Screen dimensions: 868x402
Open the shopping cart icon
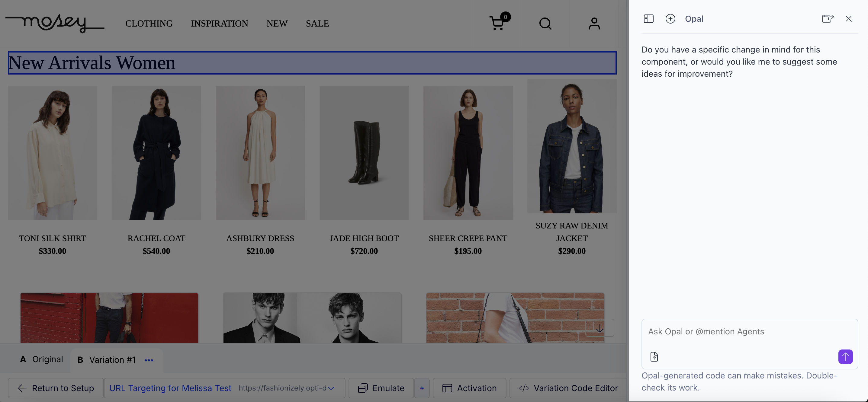[x=497, y=24]
